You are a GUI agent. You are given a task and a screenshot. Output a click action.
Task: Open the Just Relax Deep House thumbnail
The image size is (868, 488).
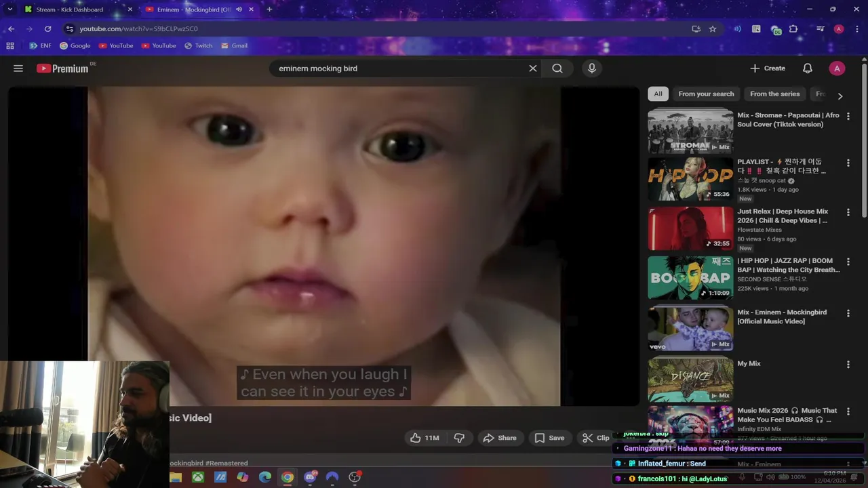tap(690, 228)
